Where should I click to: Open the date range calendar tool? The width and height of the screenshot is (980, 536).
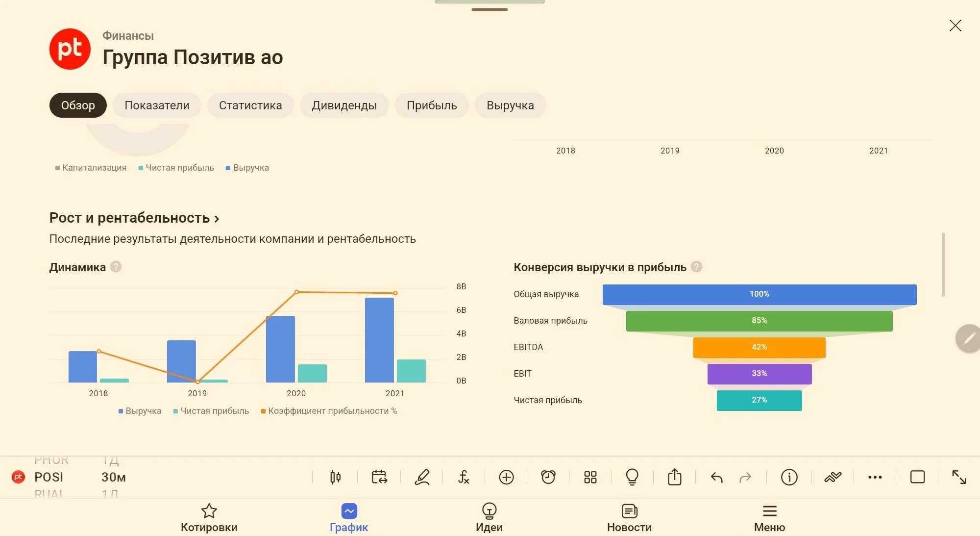tap(379, 477)
